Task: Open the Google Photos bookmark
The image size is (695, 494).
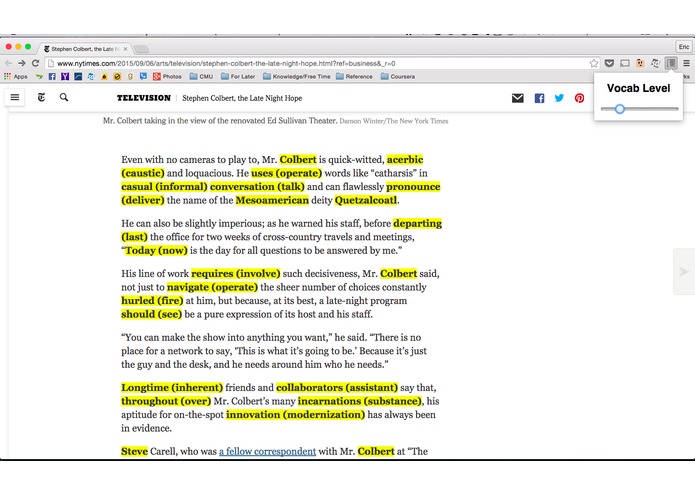Action: (168, 77)
